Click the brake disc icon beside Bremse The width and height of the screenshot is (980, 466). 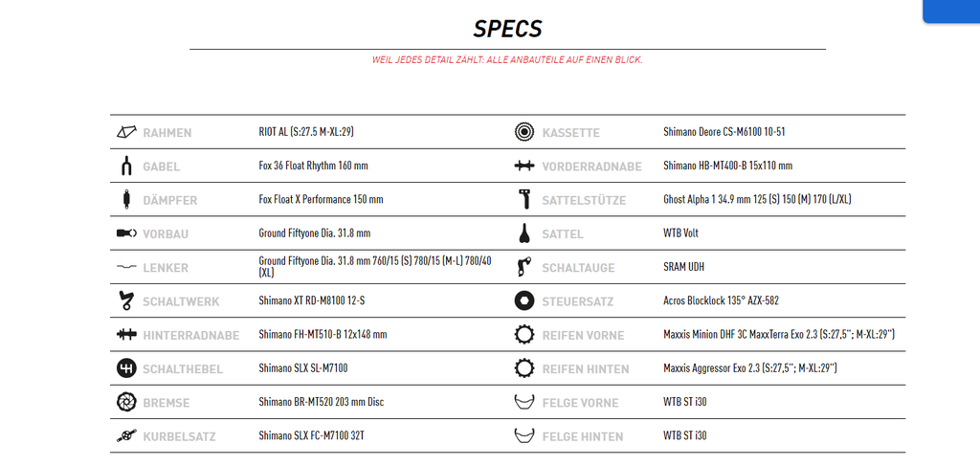126,402
